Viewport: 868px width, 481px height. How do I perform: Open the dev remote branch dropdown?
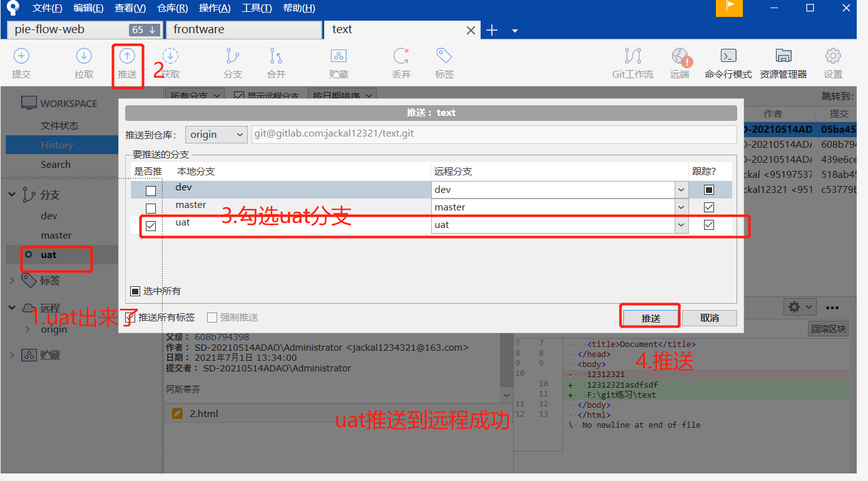tap(682, 189)
